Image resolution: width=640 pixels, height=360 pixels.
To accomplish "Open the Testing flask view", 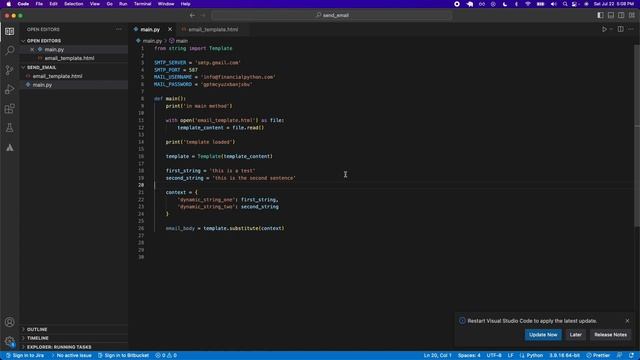I will [9, 128].
